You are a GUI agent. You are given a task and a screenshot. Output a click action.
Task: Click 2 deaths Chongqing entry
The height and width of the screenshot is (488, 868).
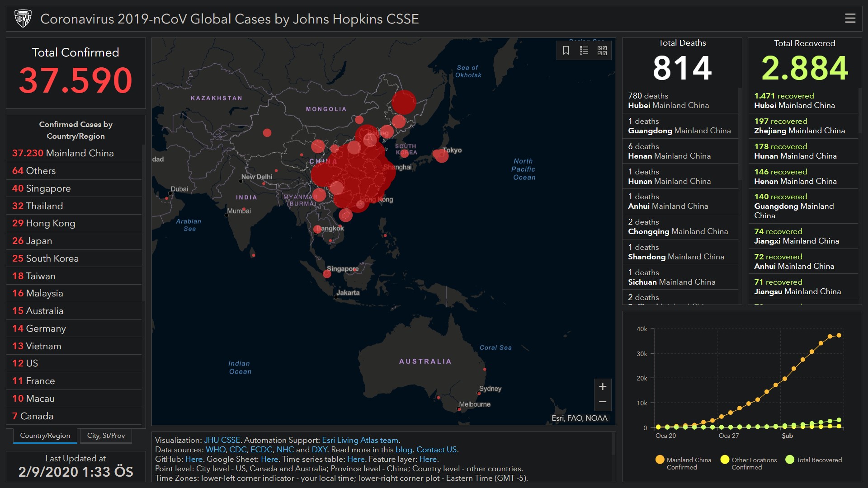[680, 226]
